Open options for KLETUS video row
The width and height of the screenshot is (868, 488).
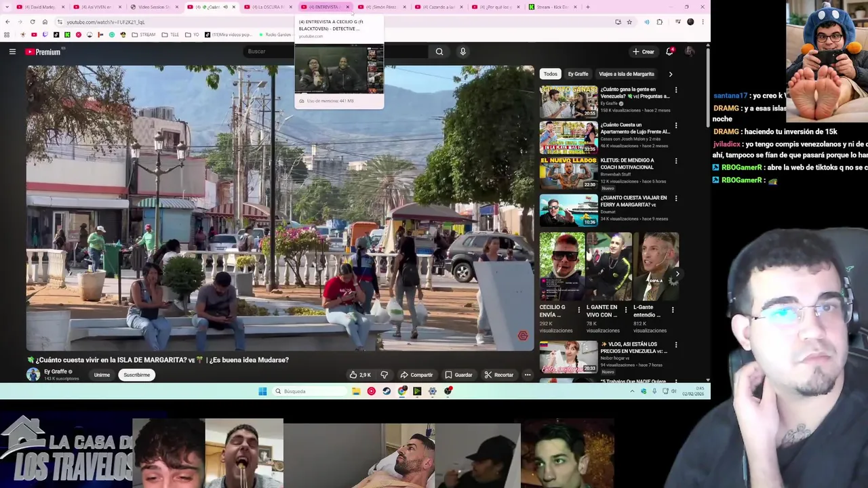(675, 161)
